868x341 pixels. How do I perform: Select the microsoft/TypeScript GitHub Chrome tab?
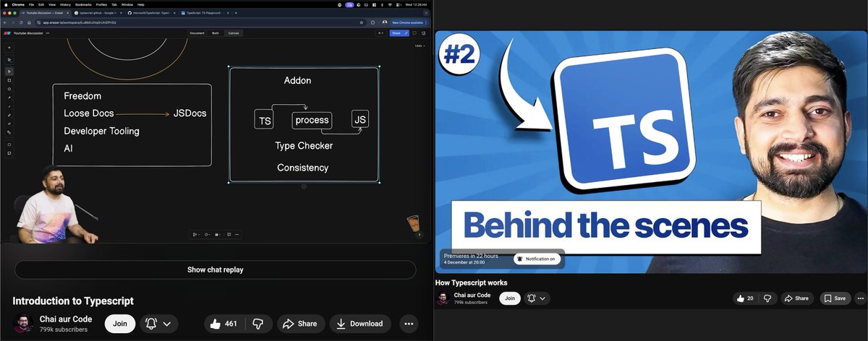[150, 13]
